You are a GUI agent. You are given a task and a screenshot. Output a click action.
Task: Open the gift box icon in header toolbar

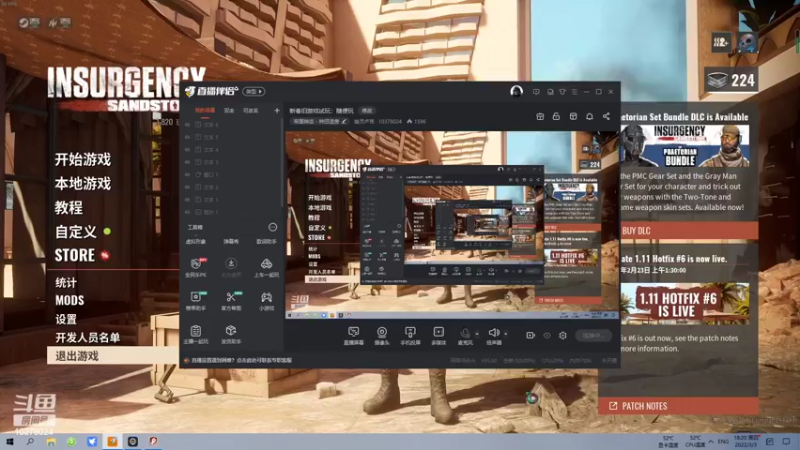[540, 116]
